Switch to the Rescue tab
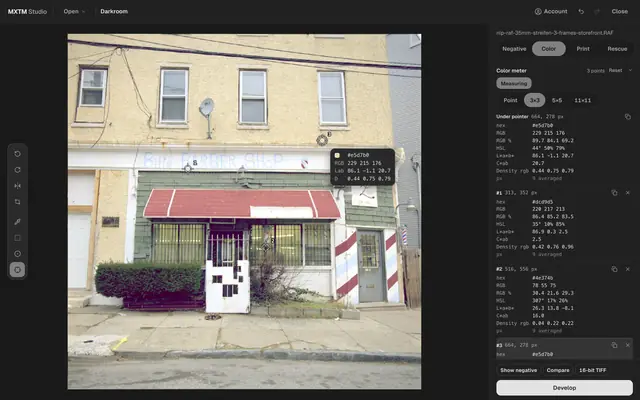 [x=617, y=49]
